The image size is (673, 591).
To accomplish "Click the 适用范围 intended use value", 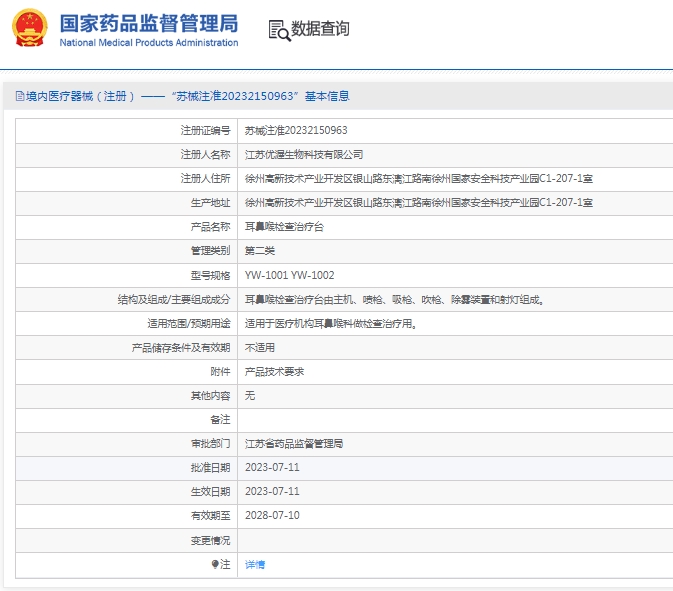I will (x=331, y=324).
